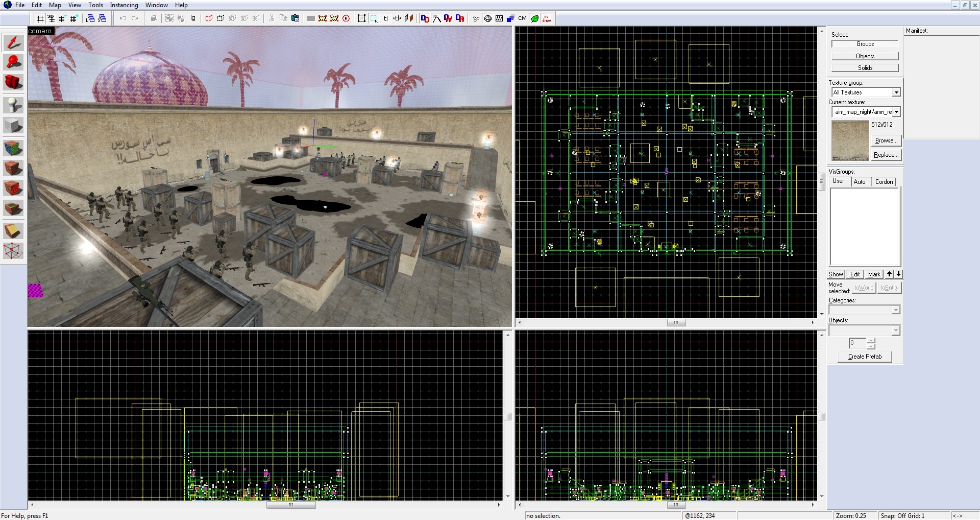
Task: Open the Toggle Texture Application tool
Action: tap(14, 148)
